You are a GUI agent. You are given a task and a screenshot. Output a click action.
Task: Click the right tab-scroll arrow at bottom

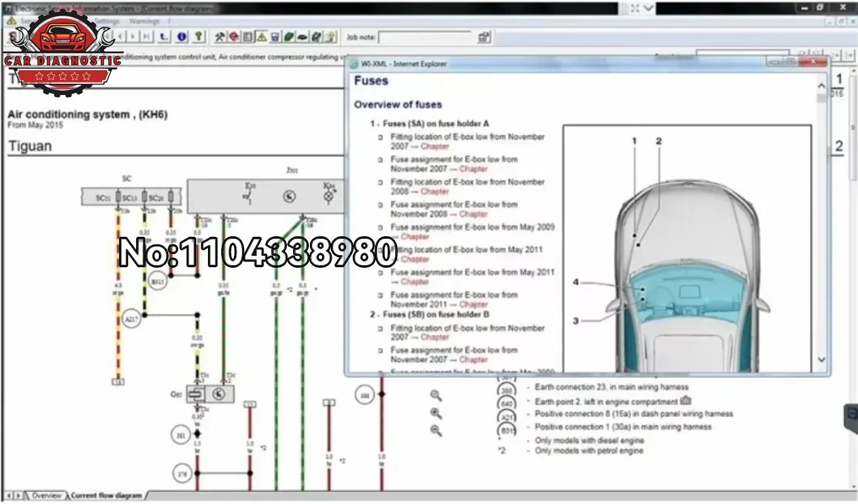pyautogui.click(x=18, y=496)
